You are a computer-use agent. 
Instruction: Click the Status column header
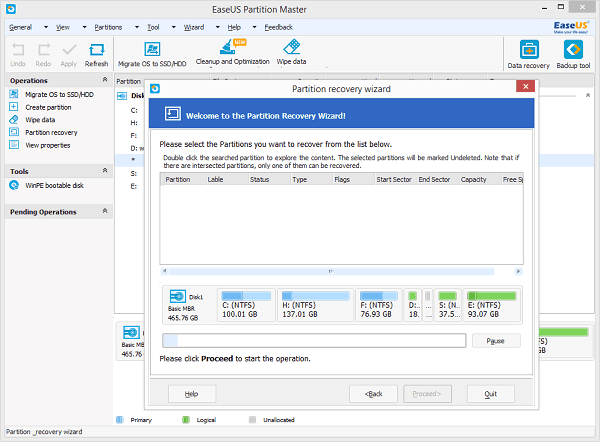(x=269, y=179)
